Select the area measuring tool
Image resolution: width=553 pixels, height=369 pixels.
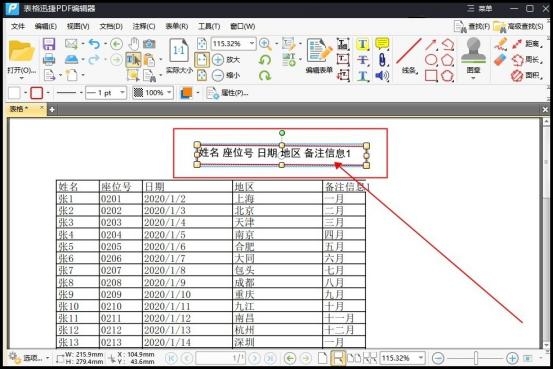[x=527, y=75]
